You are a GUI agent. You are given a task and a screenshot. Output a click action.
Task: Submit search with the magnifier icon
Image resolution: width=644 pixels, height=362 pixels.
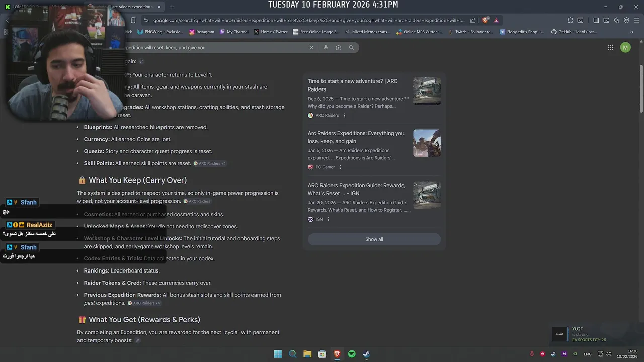tap(351, 47)
